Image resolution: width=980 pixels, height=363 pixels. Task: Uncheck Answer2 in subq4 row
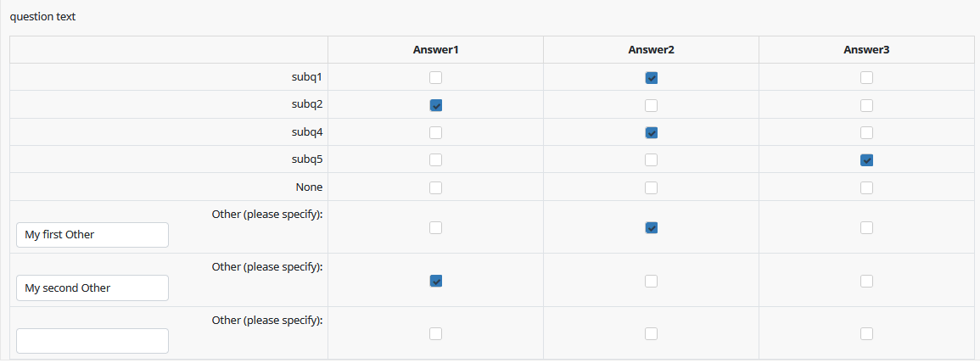click(652, 132)
